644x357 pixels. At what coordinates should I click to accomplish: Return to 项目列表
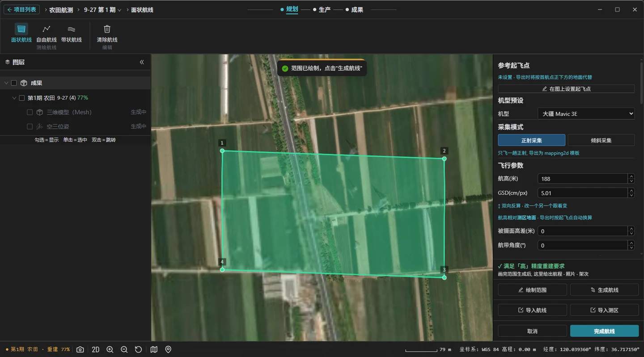tap(21, 9)
